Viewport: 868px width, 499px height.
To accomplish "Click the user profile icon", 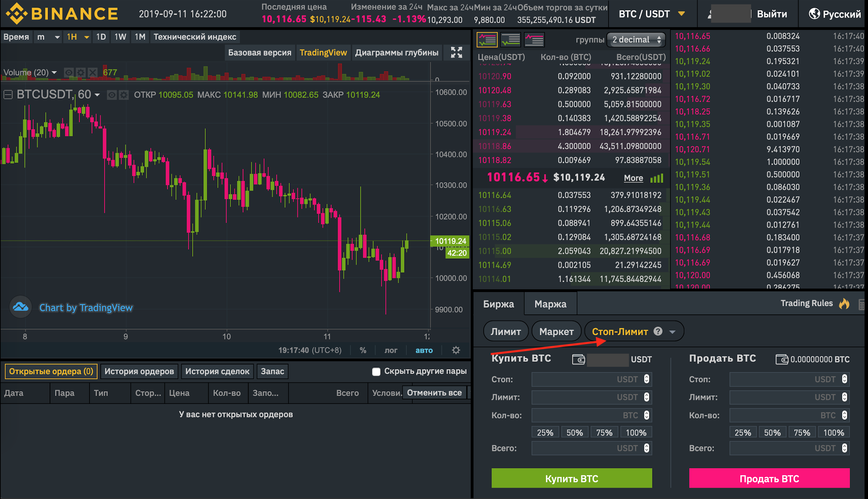I will (x=710, y=14).
